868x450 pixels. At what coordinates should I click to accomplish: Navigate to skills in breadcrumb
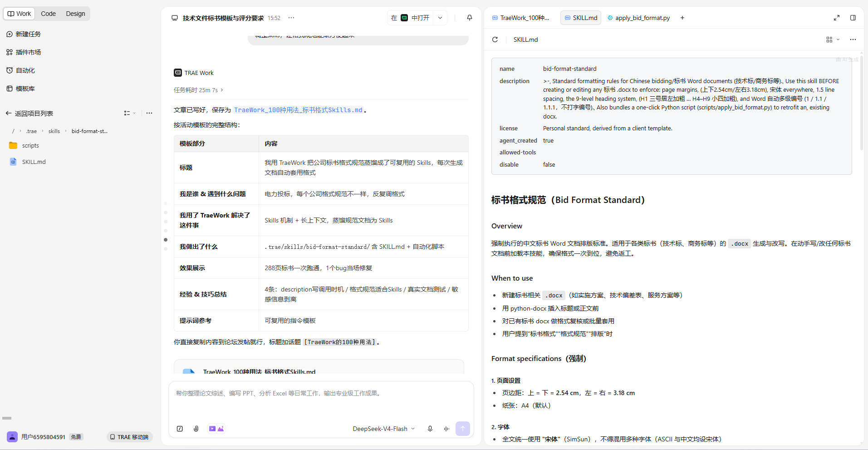(x=54, y=131)
